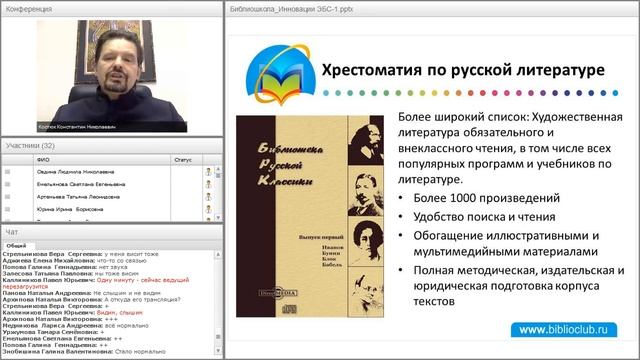Click the third author portrait on book cover
Viewport: 640px width, 360px height.
tap(366, 242)
